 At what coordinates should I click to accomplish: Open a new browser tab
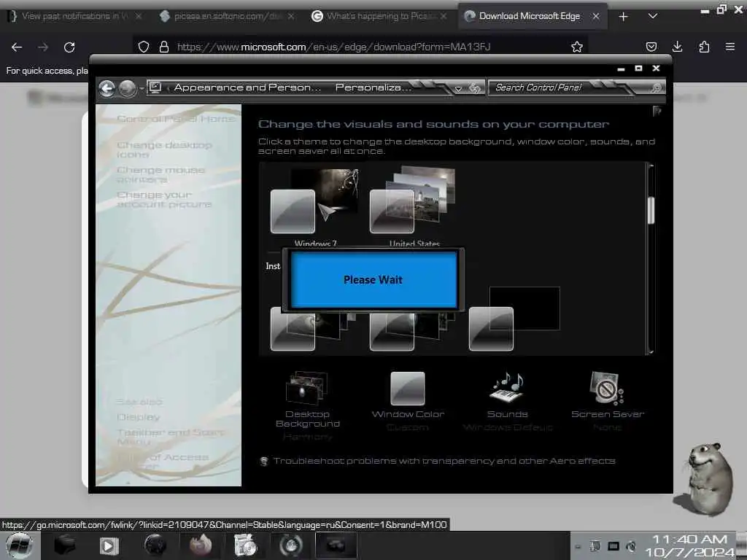click(x=623, y=17)
